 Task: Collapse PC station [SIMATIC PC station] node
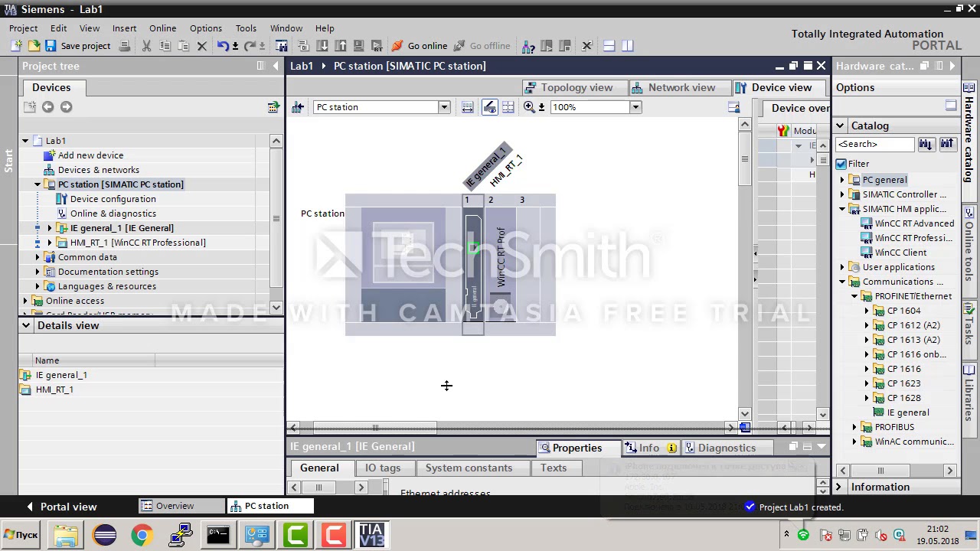38,184
